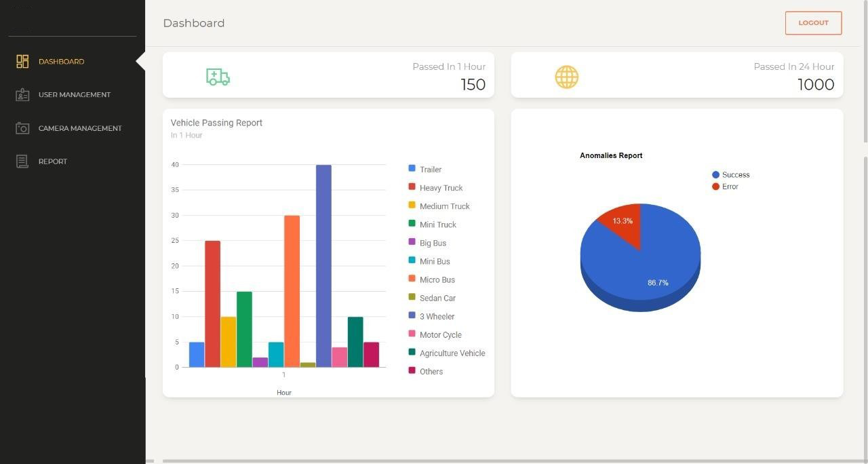Click the purple Big Bus bar
This screenshot has width=868, height=464.
point(260,362)
